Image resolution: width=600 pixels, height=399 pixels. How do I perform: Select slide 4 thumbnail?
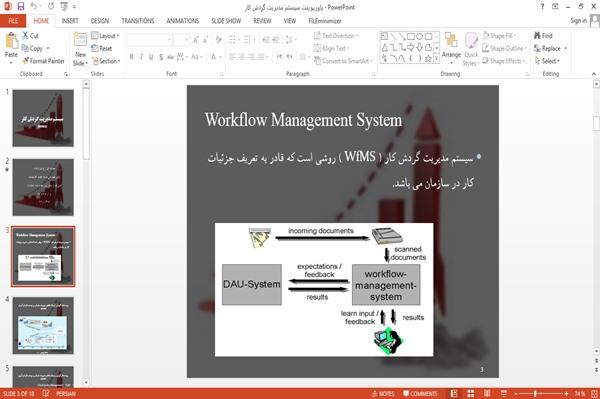(x=43, y=325)
